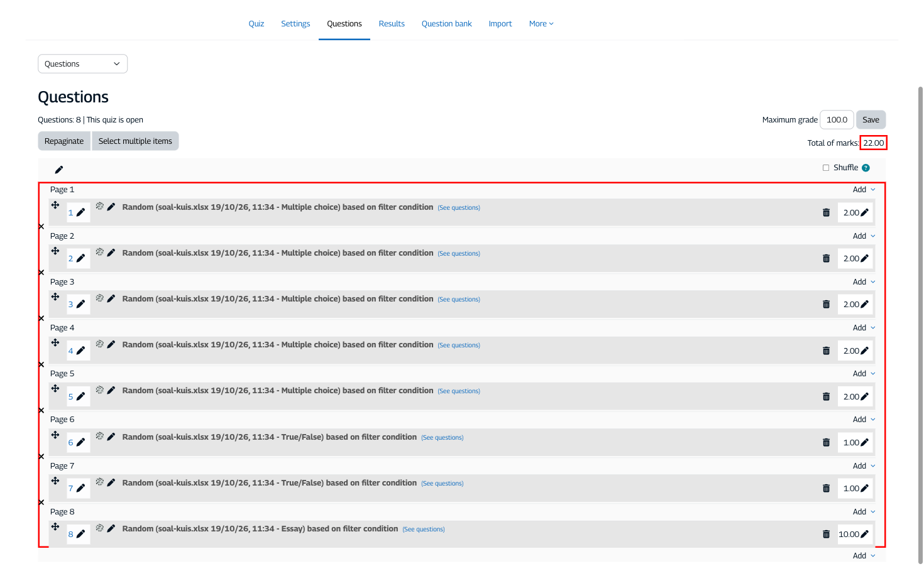Save the maximum grade
Image resolution: width=924 pixels, height=576 pixels.
tap(871, 120)
